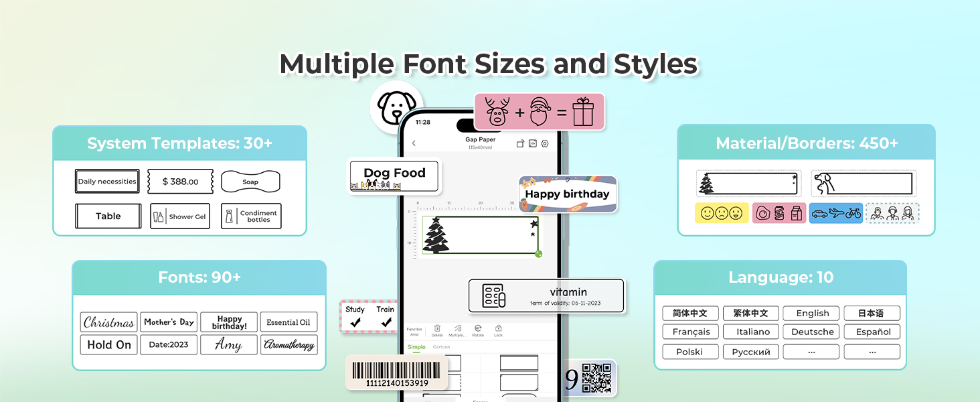Viewport: 980px width, 402px height.
Task: Select the Daily necessities template
Action: click(x=107, y=182)
